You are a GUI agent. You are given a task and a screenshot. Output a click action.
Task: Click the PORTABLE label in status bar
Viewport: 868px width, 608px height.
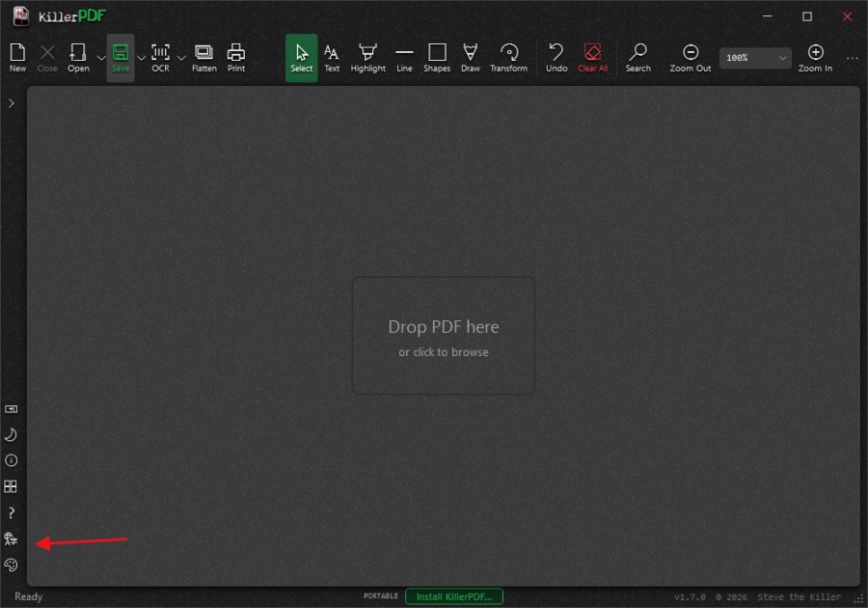coord(381,595)
